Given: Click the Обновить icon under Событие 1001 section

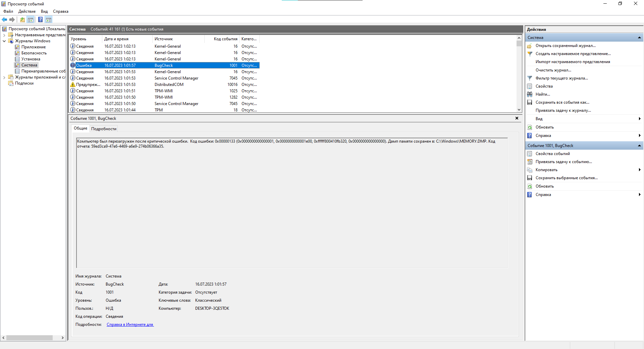Looking at the screenshot, I should tap(530, 187).
